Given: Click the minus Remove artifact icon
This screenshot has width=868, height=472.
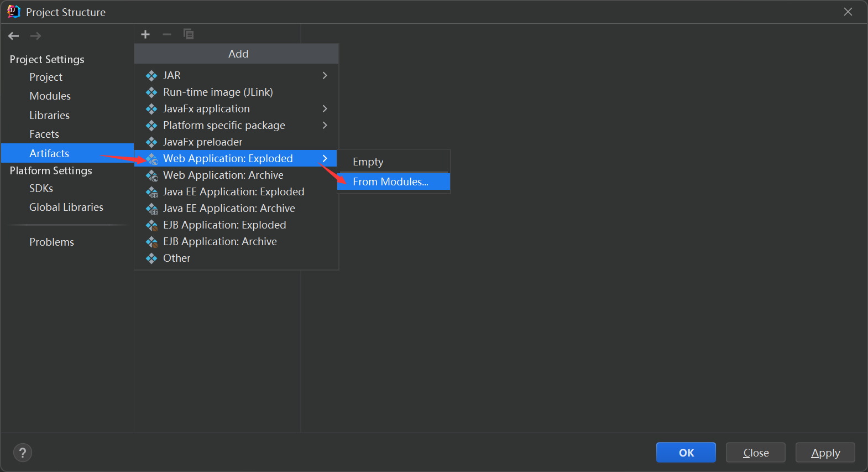Looking at the screenshot, I should click(x=166, y=34).
